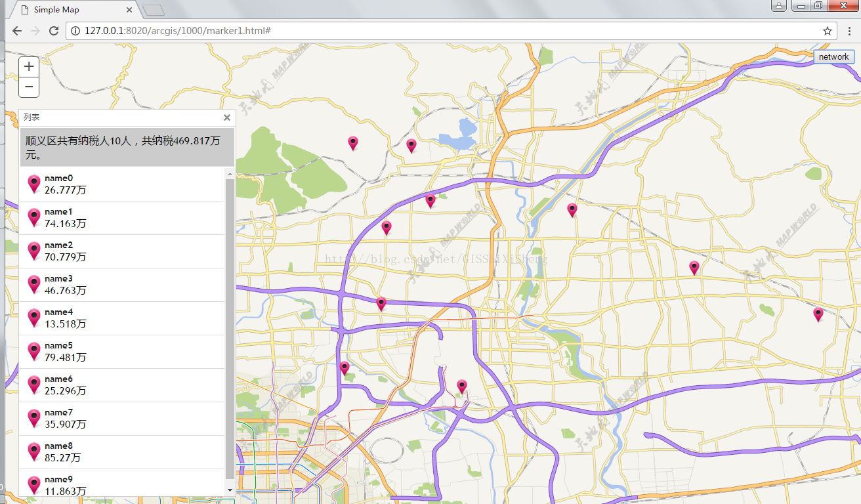Click the value 26.777万 in the list

(x=66, y=190)
